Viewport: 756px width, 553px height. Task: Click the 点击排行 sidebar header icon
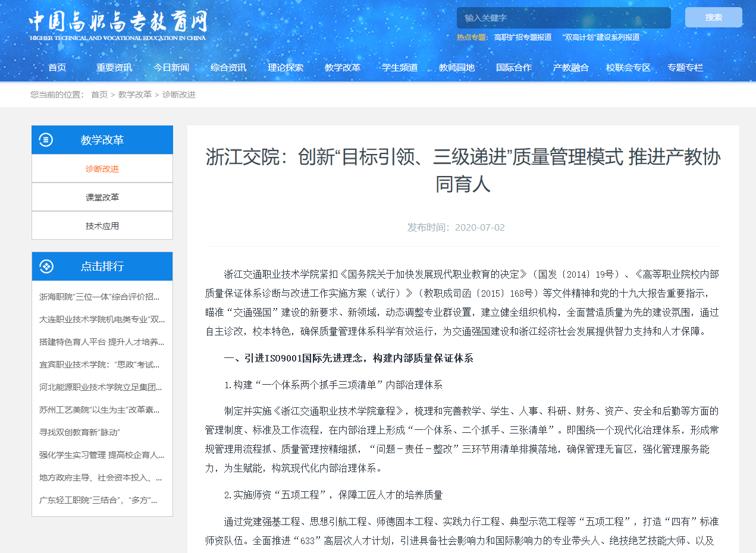[x=46, y=266]
